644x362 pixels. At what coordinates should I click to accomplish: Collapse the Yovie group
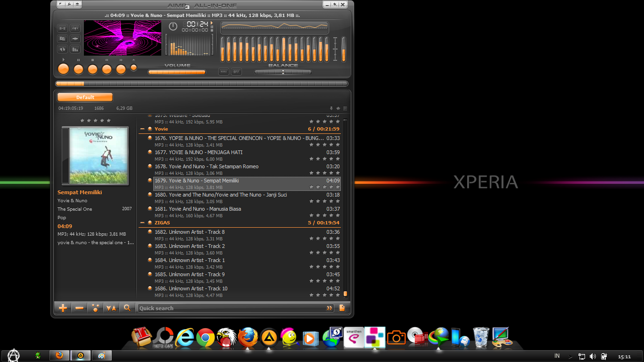142,129
